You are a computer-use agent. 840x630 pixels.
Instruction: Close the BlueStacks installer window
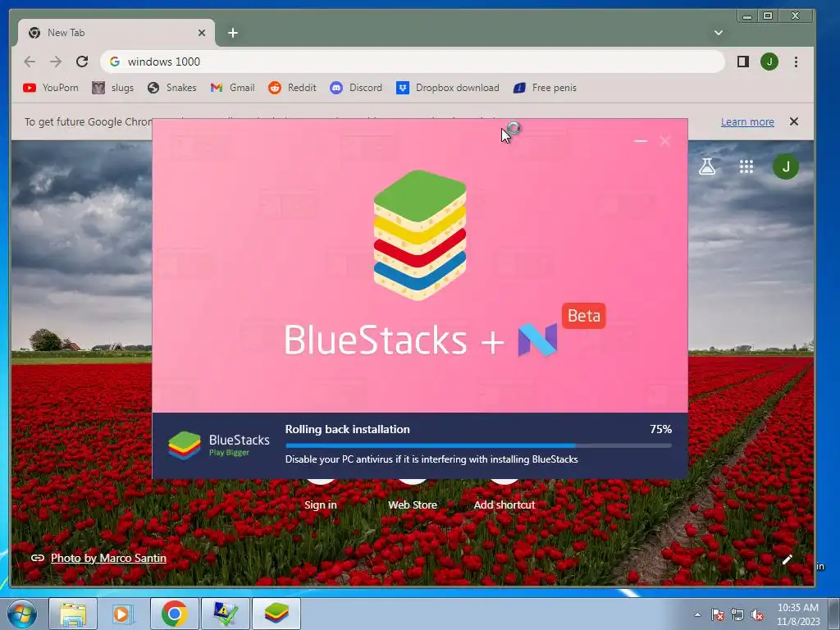click(665, 141)
